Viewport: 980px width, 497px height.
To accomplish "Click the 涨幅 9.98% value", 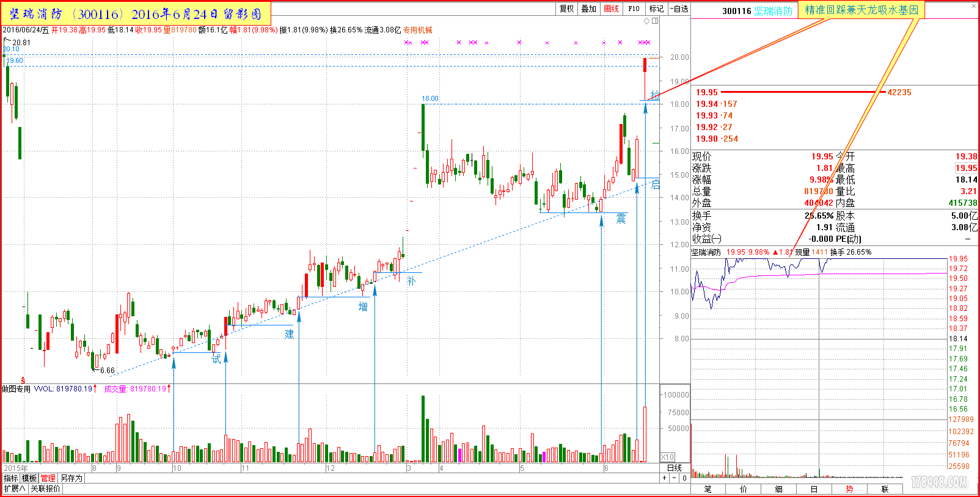I will coord(821,180).
